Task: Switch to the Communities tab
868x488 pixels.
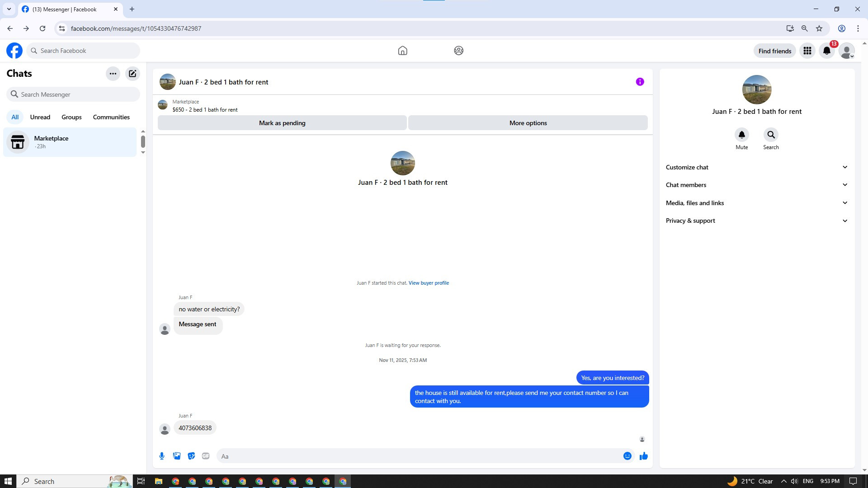Action: [x=111, y=117]
